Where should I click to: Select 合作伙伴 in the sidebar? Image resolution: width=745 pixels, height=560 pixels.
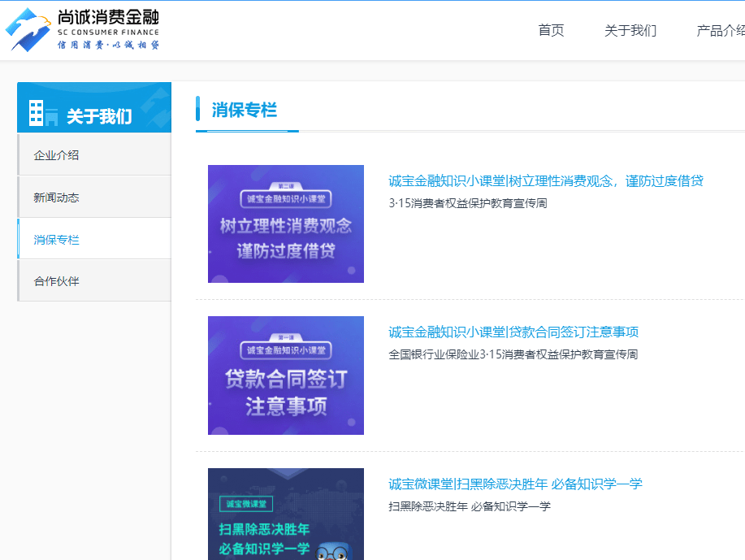click(x=94, y=280)
